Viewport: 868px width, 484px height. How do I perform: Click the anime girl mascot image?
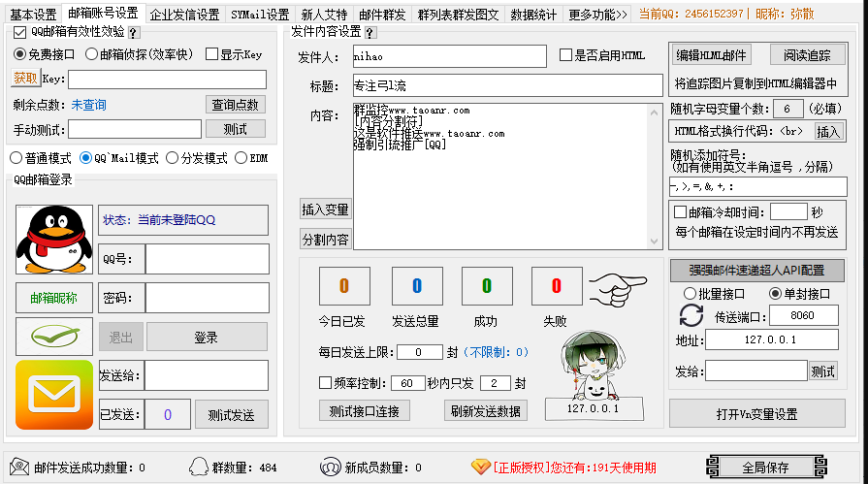coord(593,366)
